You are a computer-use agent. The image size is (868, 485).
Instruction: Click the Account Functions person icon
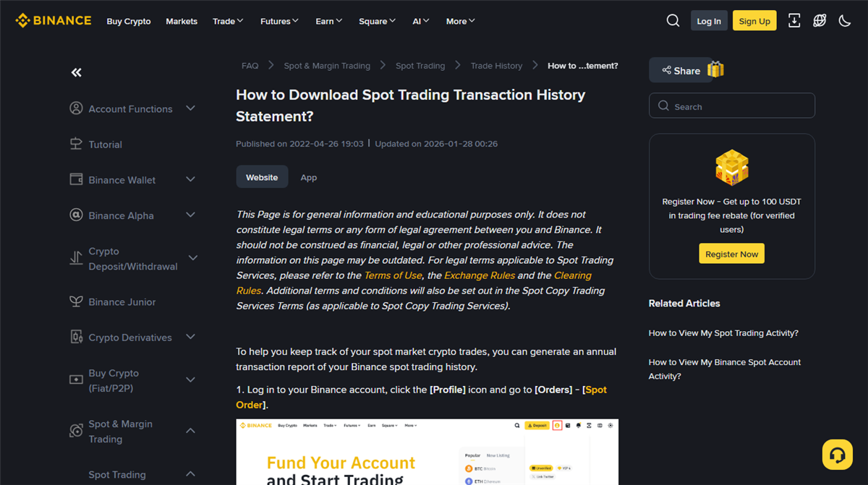pos(76,108)
